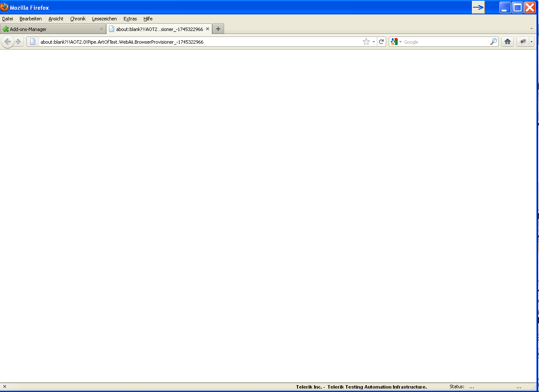Click the Telerik add-on toolbar icon
The width and height of the screenshot is (539, 392).
523,42
